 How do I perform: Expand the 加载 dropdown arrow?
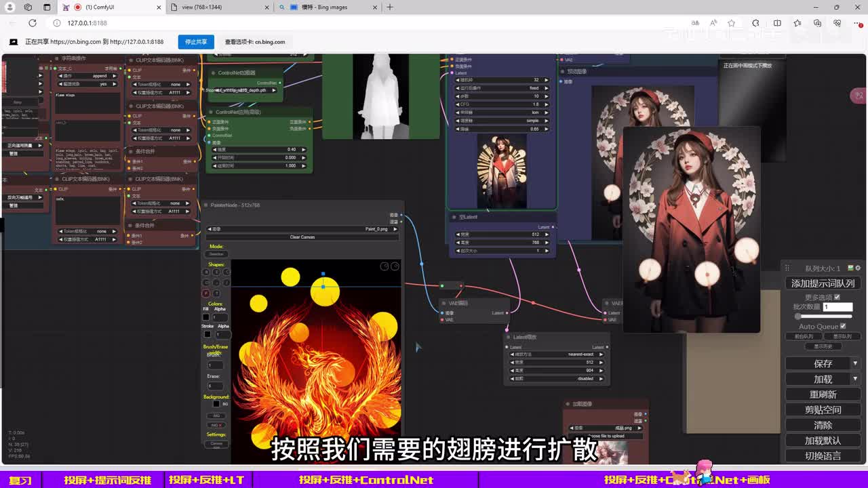point(855,379)
